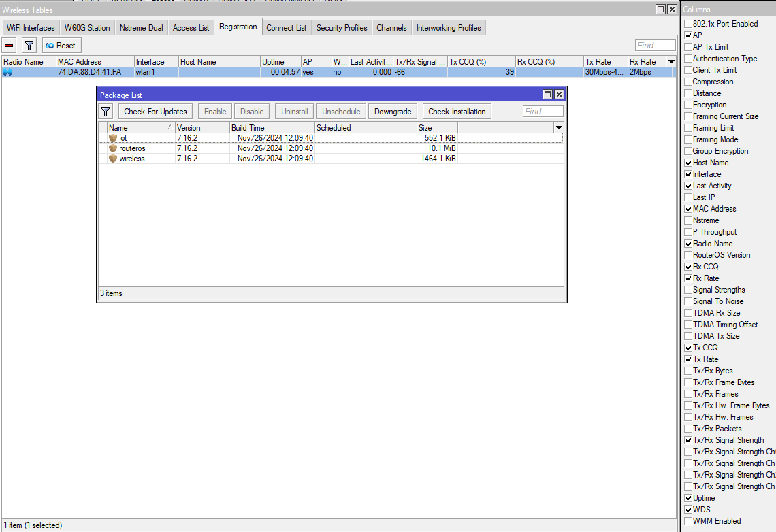776x532 pixels.
Task: Sort packages by Name column header
Action: point(136,128)
